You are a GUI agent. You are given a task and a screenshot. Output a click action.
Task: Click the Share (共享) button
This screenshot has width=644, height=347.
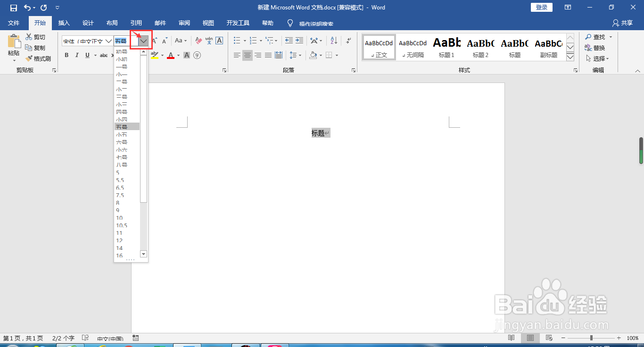point(622,23)
